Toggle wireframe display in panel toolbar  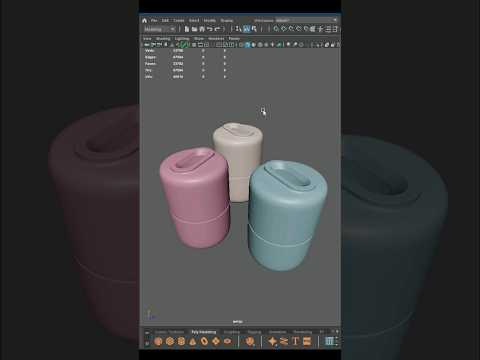pos(241,44)
